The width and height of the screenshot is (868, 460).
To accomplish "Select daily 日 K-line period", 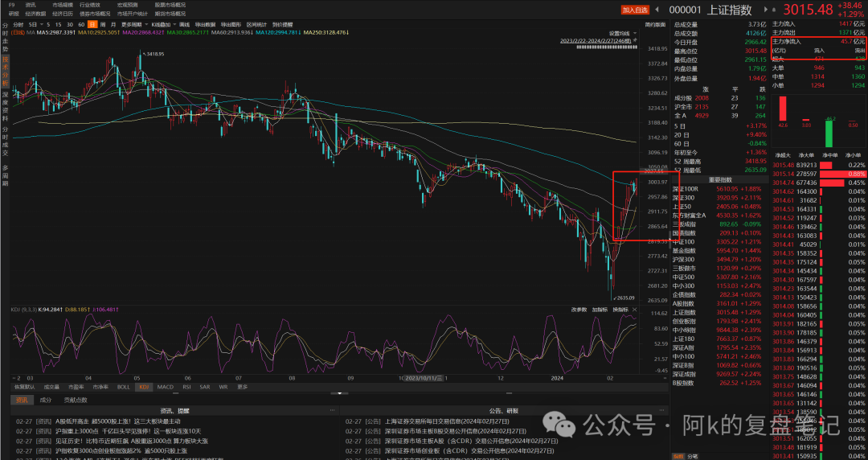I will coord(92,24).
